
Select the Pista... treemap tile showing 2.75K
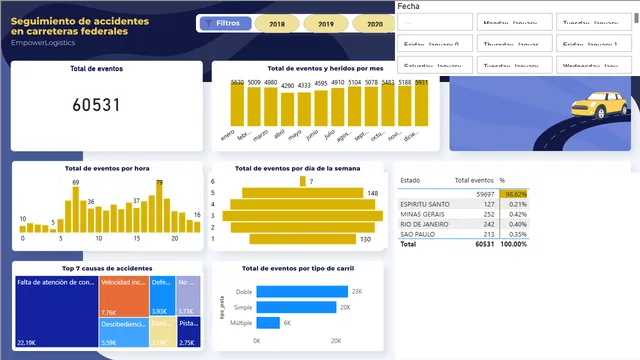(189, 332)
